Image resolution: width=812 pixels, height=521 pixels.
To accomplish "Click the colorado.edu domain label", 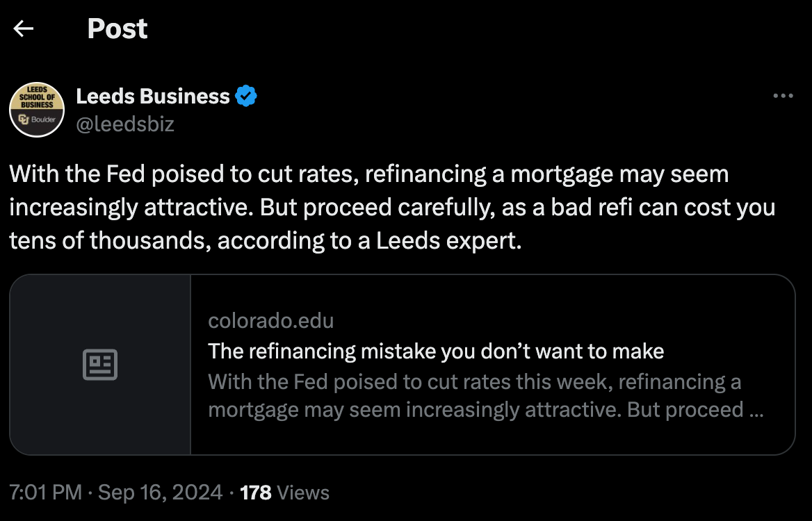I will tap(270, 321).
